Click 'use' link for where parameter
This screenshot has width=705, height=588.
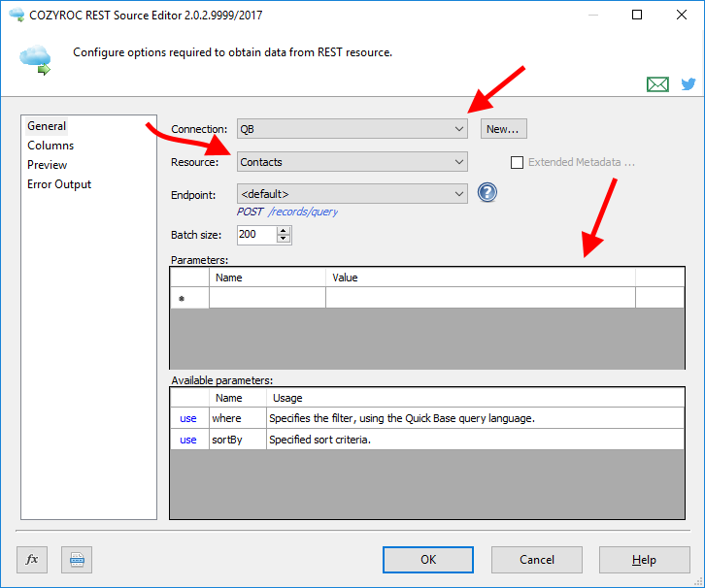pyautogui.click(x=188, y=418)
